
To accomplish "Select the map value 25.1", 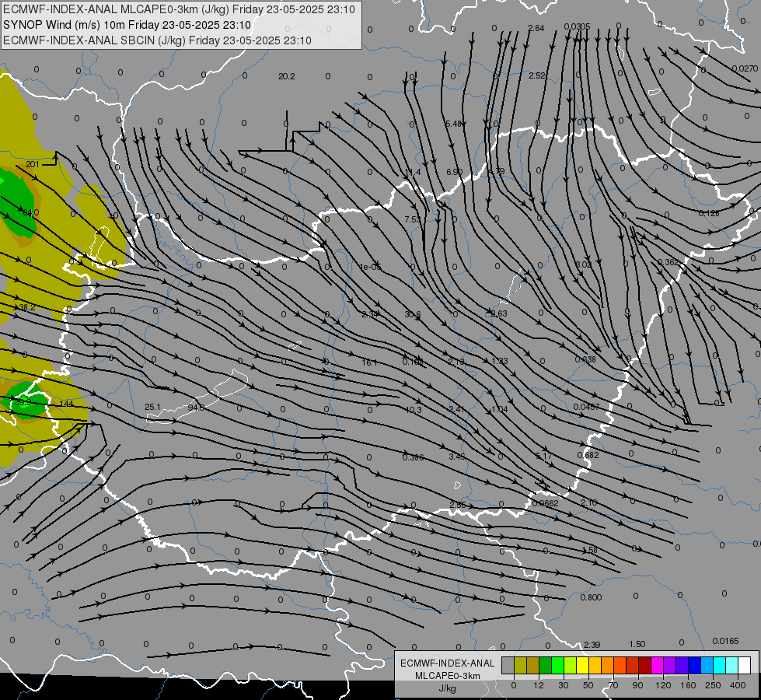I will click(152, 407).
